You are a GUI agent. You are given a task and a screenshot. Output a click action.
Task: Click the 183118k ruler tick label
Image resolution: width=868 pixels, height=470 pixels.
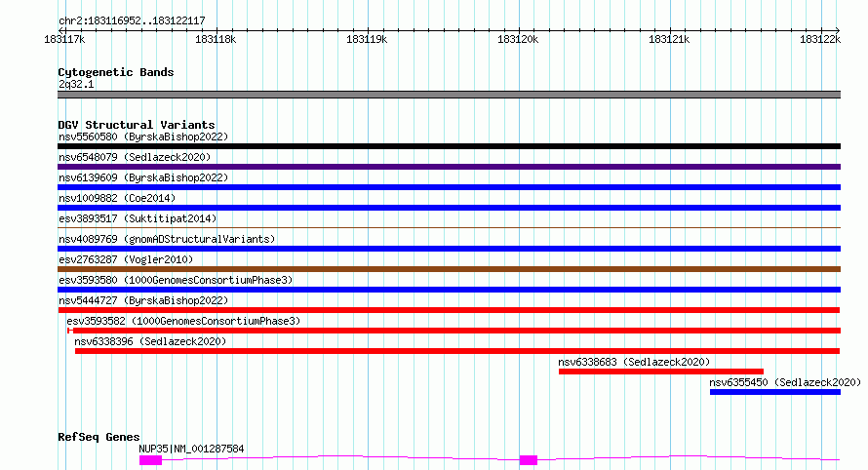tap(216, 39)
